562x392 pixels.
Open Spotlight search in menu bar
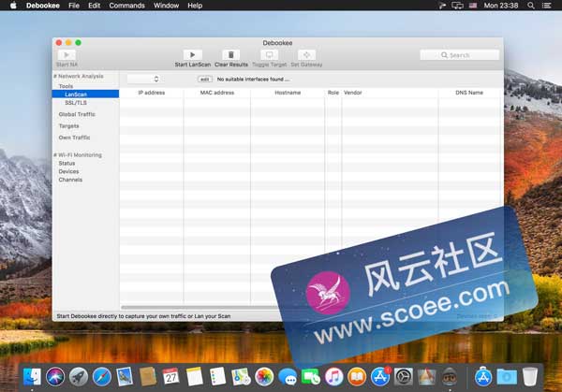pos(531,6)
